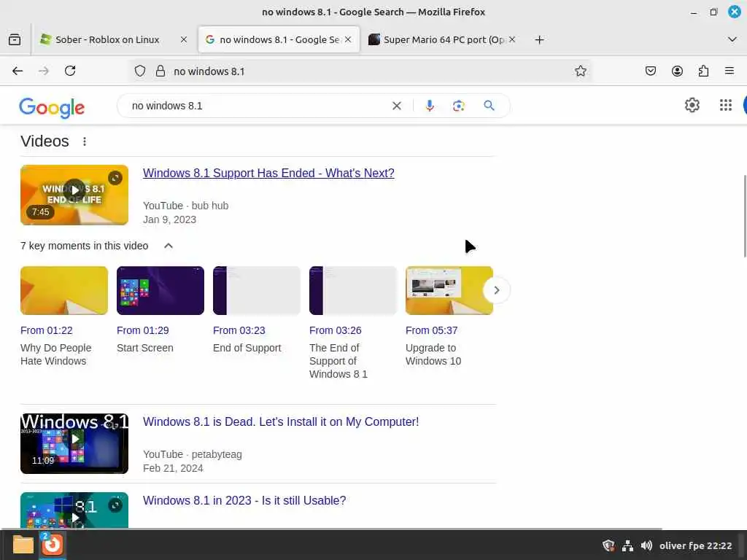Screen dimensions: 747x560
Task: Jump to From 03:23 End of Support
Action: [x=239, y=330]
